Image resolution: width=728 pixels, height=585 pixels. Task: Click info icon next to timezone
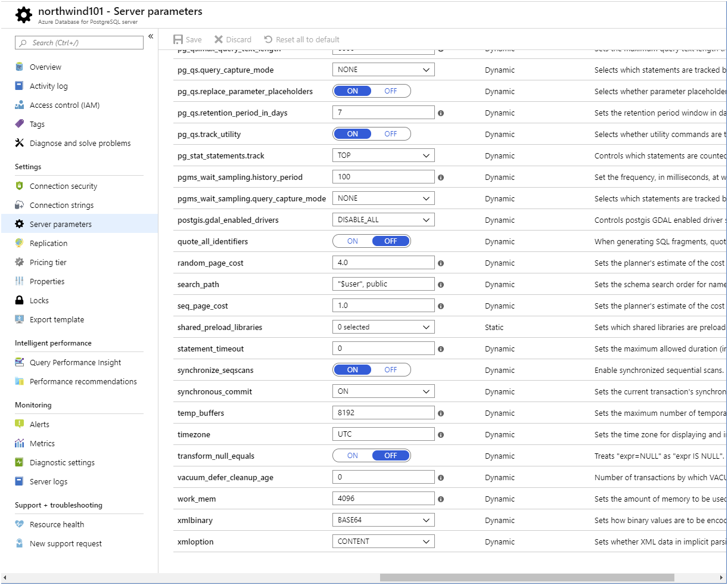(x=441, y=434)
